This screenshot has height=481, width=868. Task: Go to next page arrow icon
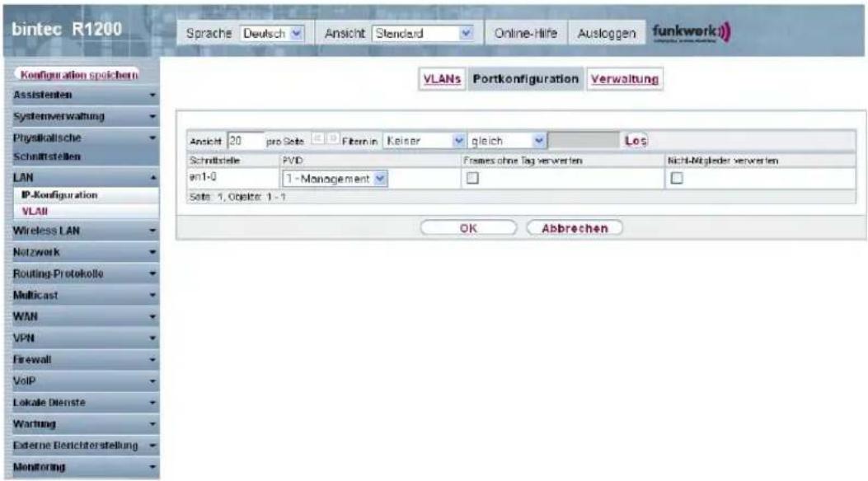point(332,138)
